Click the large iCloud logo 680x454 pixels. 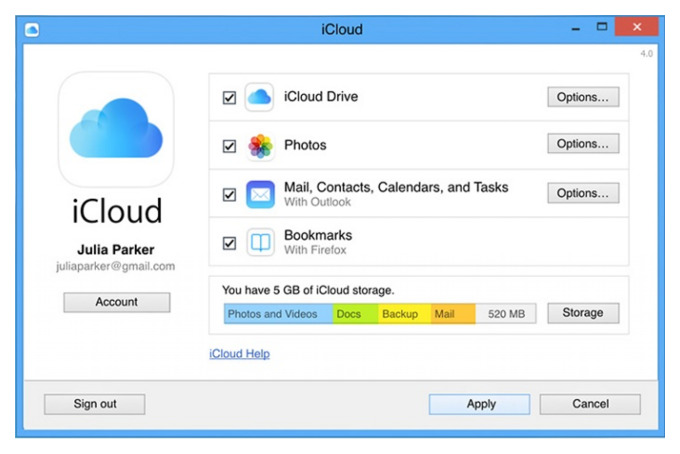[x=116, y=129]
